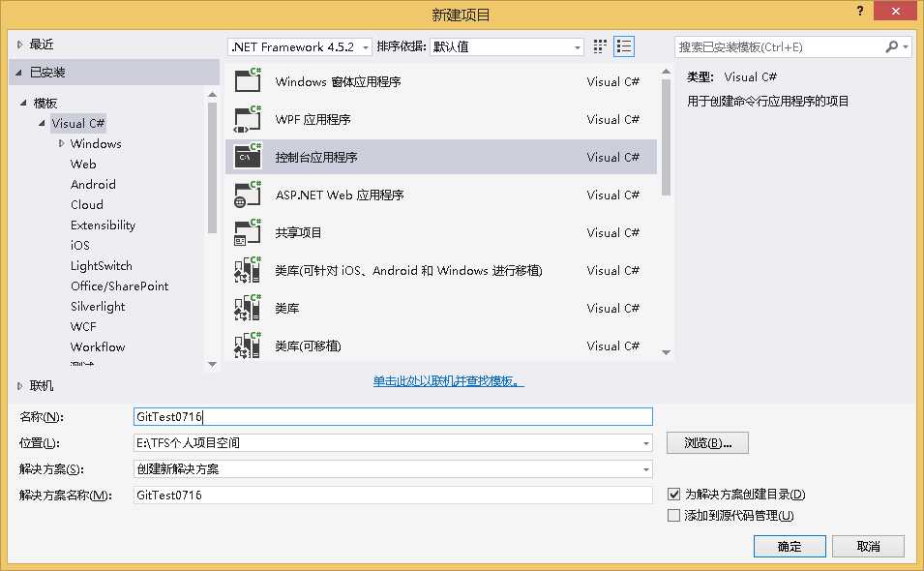Screen dimensions: 924x571
Task: Open the 排序依据 默认值 dropdown
Action: point(507,47)
